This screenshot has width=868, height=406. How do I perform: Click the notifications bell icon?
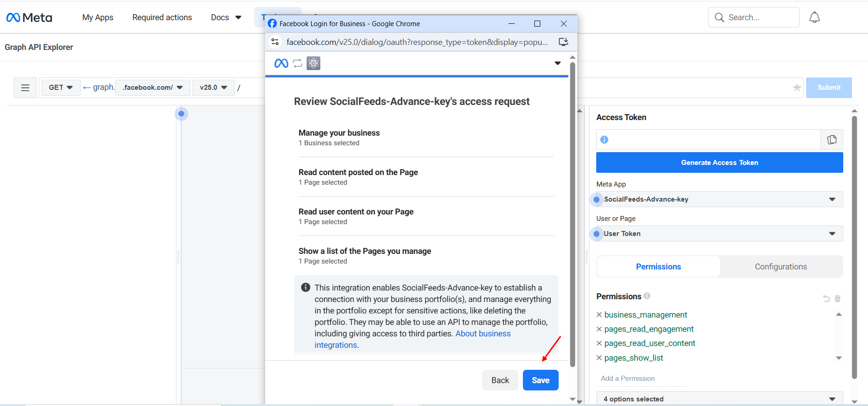click(814, 17)
